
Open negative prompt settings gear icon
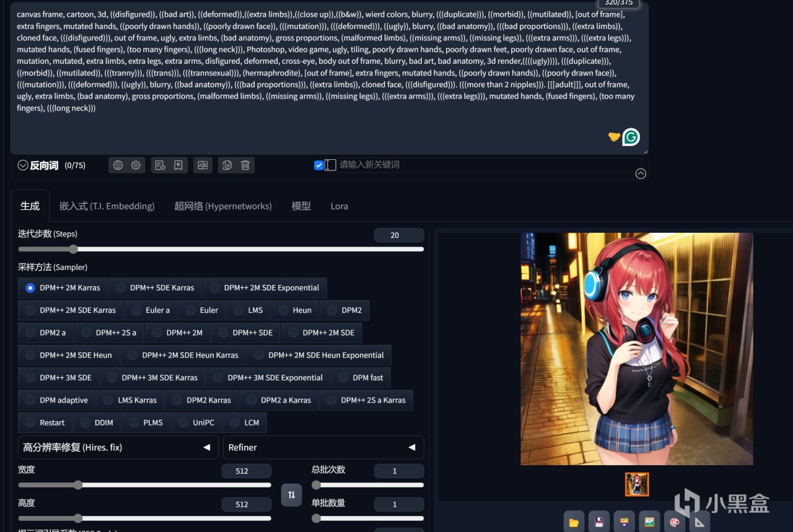136,165
